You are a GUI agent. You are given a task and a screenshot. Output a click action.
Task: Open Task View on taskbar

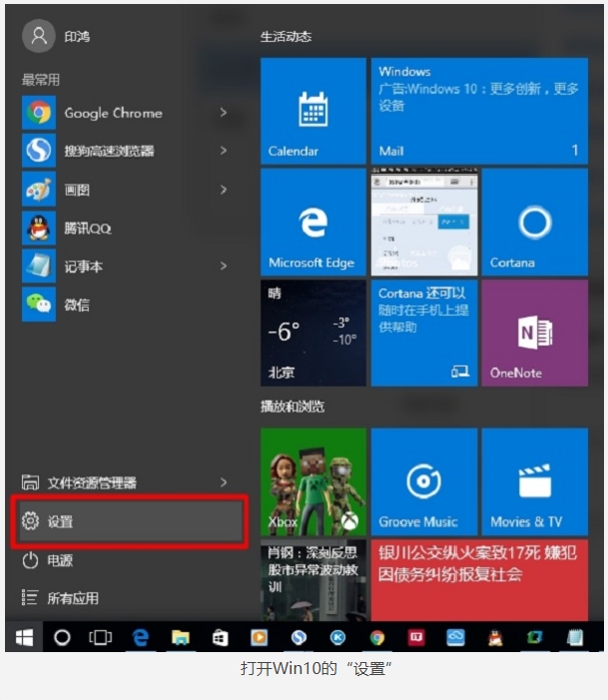(x=101, y=637)
